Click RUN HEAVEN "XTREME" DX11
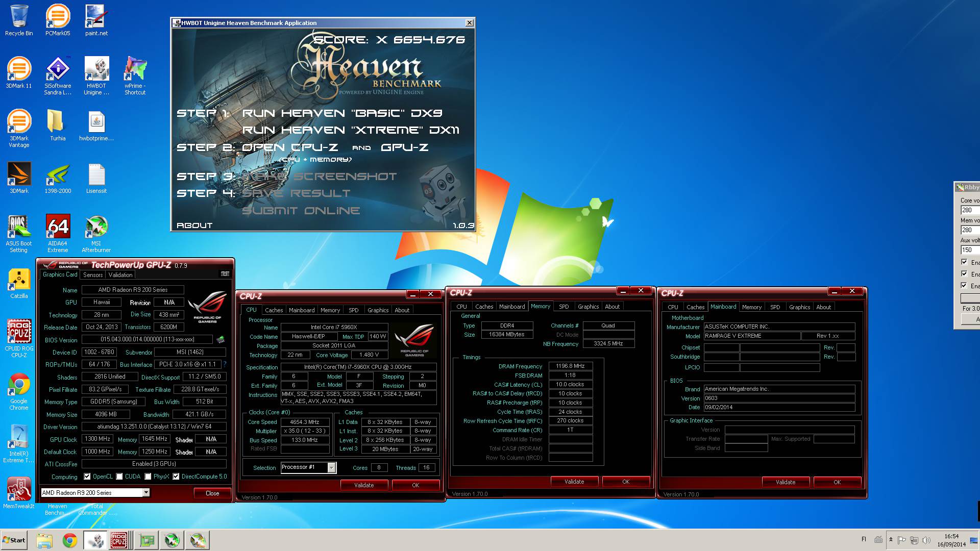Viewport: 980px width, 551px height. pos(351,131)
